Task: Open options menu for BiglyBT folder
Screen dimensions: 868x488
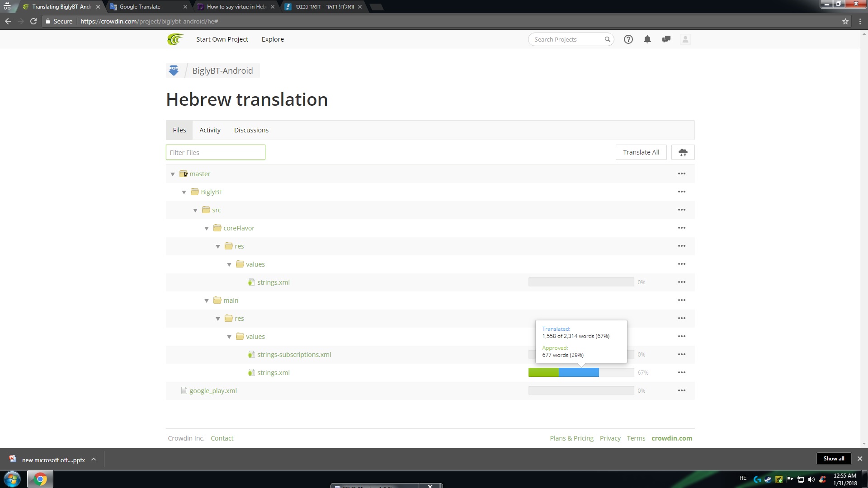Action: 681,192
